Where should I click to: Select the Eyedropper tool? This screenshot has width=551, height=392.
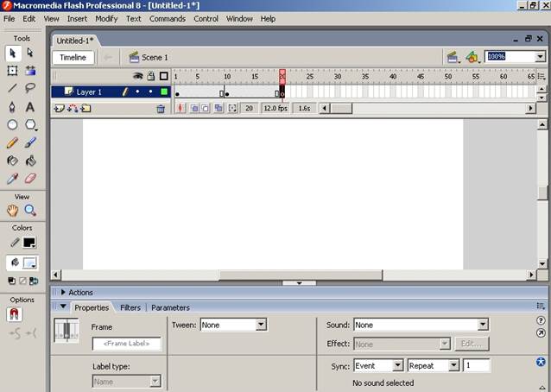(12, 179)
